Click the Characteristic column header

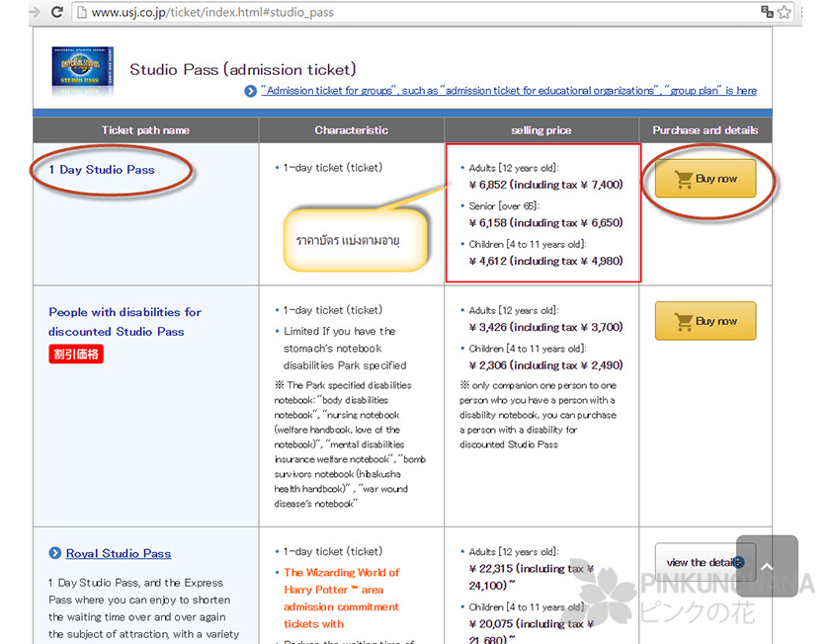(x=352, y=130)
